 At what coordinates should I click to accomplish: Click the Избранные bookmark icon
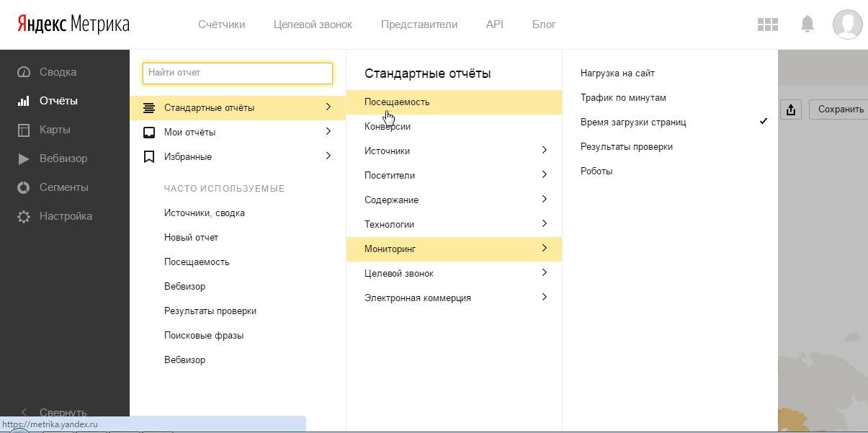[149, 156]
